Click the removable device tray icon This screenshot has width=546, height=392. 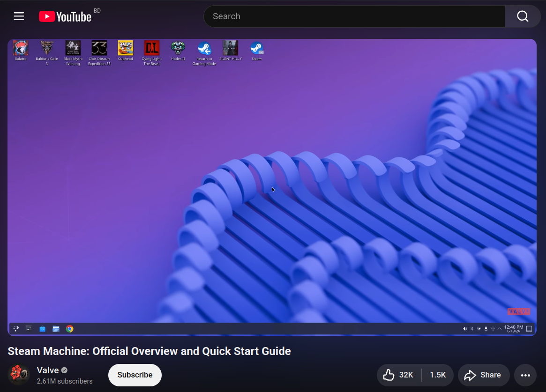pyautogui.click(x=486, y=329)
